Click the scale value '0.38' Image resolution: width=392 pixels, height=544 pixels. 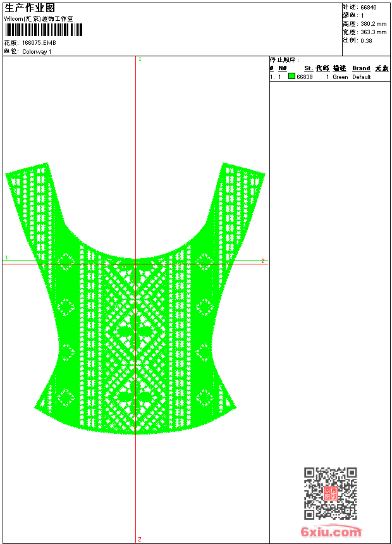tap(366, 40)
